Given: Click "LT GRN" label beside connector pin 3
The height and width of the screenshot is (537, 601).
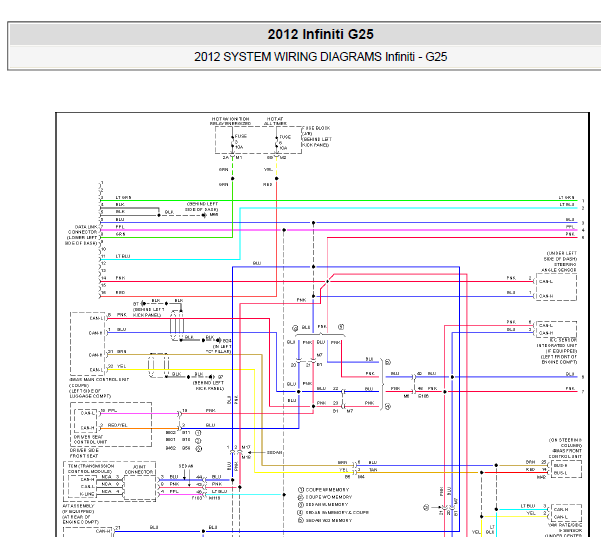Looking at the screenshot, I should pyautogui.click(x=123, y=197).
